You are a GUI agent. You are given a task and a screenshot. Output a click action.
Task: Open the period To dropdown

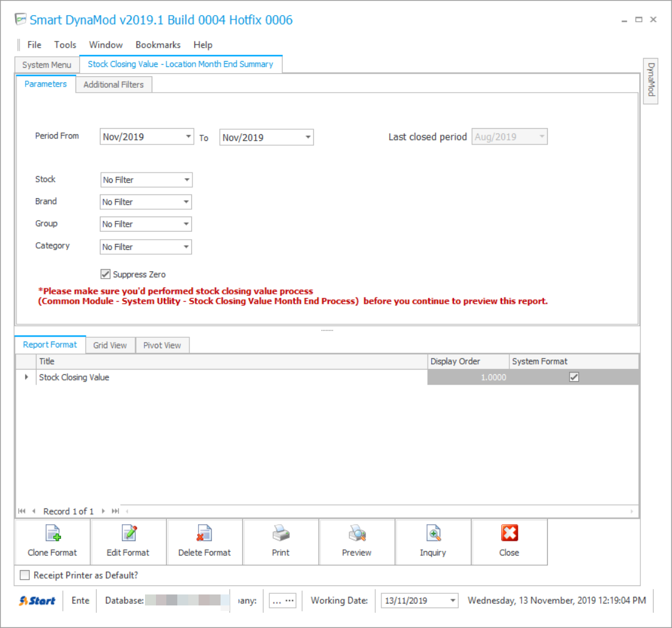(308, 137)
